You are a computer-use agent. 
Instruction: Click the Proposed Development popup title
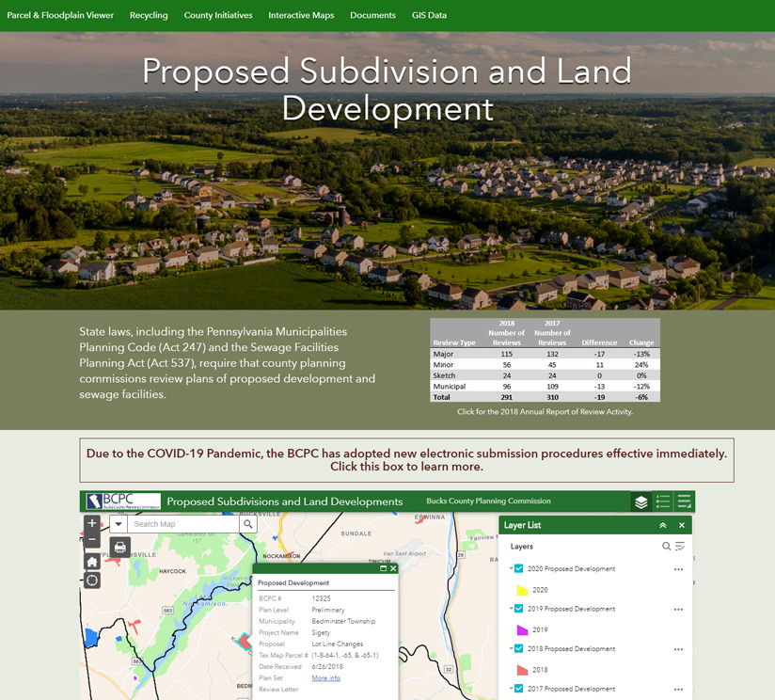(293, 582)
